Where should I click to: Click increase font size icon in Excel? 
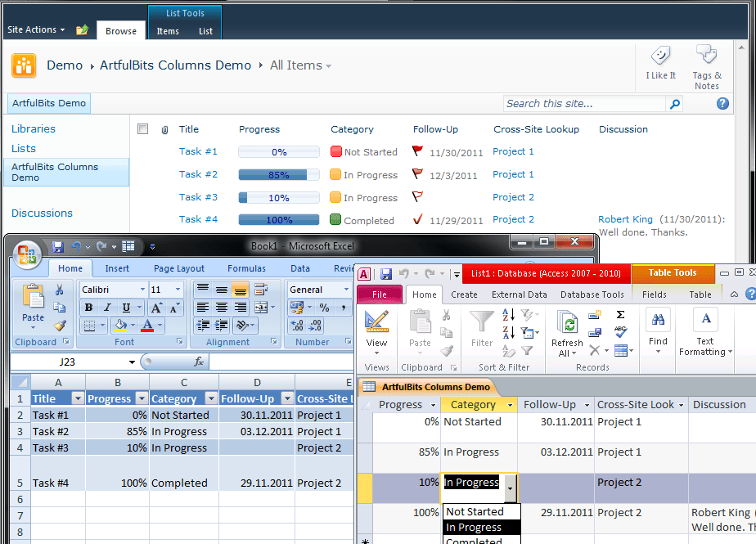tap(157, 308)
